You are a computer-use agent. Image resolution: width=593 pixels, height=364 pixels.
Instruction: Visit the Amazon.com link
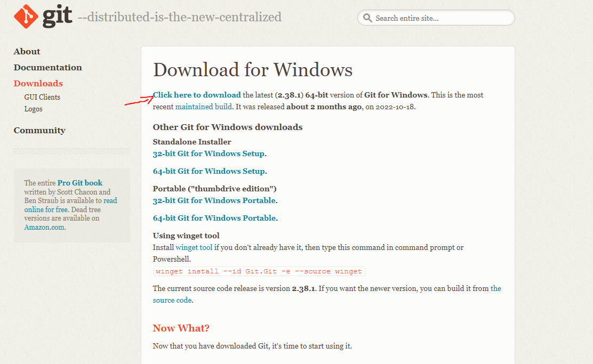(44, 227)
